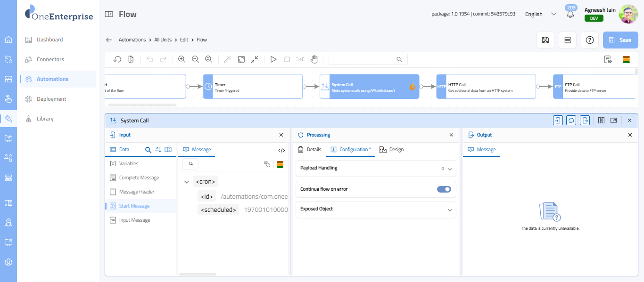
Task: Click the XML code view icon
Action: click(x=281, y=150)
